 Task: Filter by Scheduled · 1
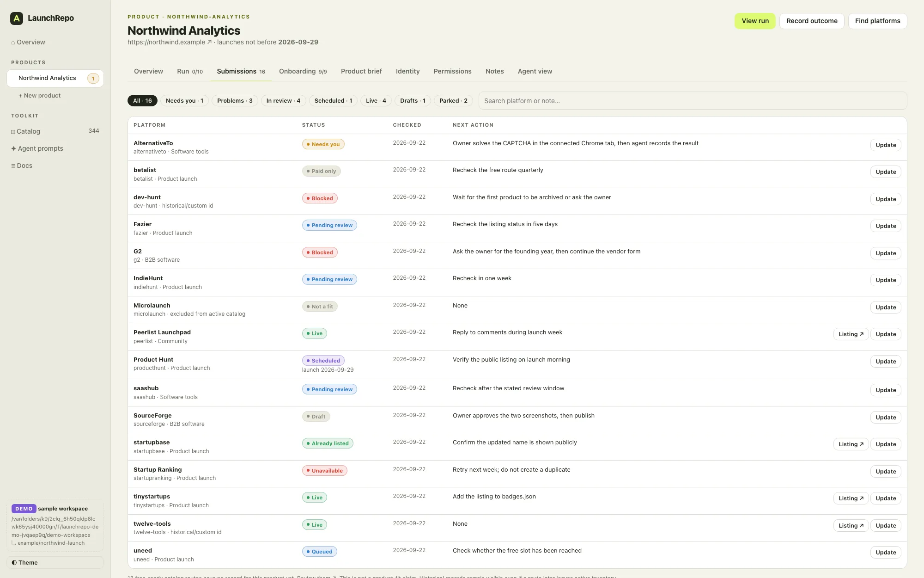(333, 101)
